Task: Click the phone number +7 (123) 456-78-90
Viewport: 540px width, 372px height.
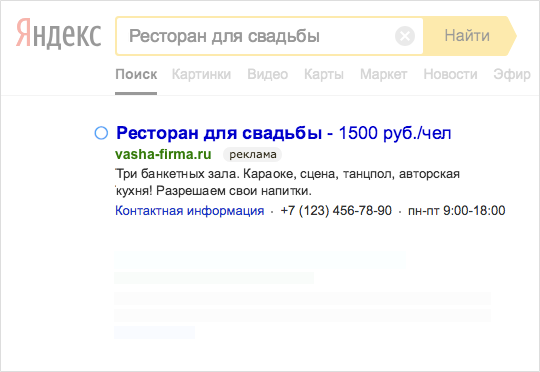Action: pos(336,210)
